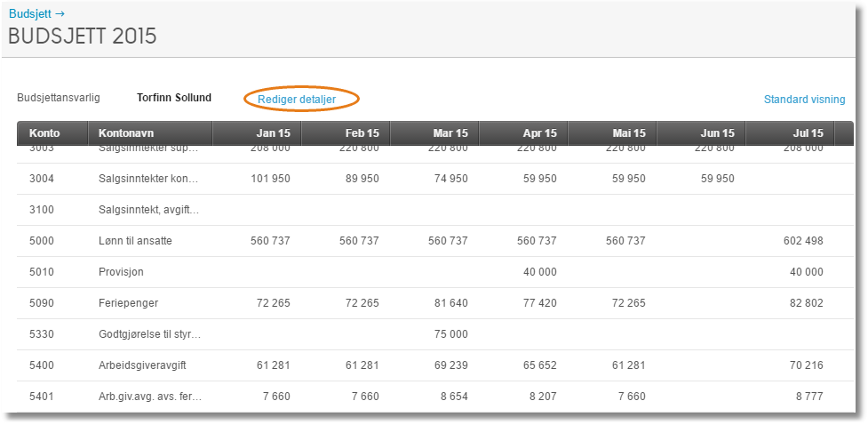Select the Arb.giv.avg. avs. fer… account name
This screenshot has width=868, height=425.
point(149,397)
